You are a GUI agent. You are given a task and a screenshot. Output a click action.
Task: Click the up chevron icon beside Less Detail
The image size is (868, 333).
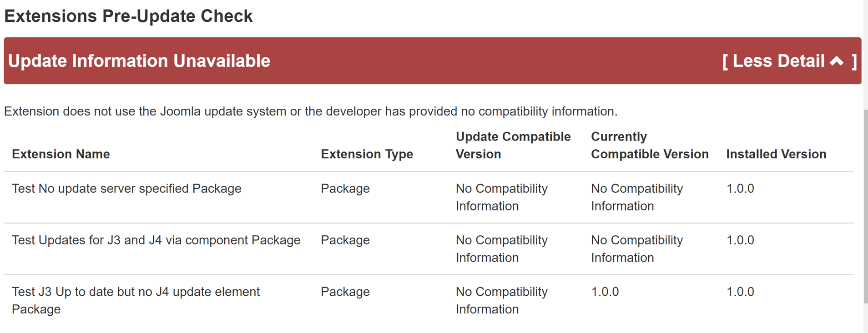coord(837,61)
